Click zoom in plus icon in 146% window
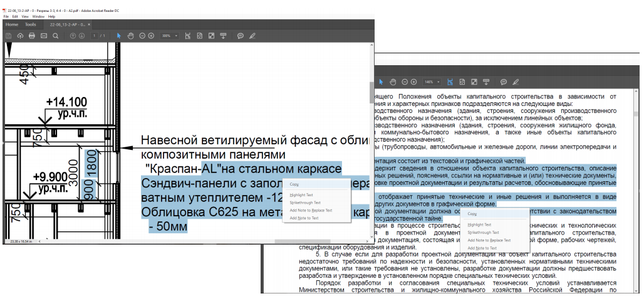Screen dimensions: 644x301 [413, 82]
